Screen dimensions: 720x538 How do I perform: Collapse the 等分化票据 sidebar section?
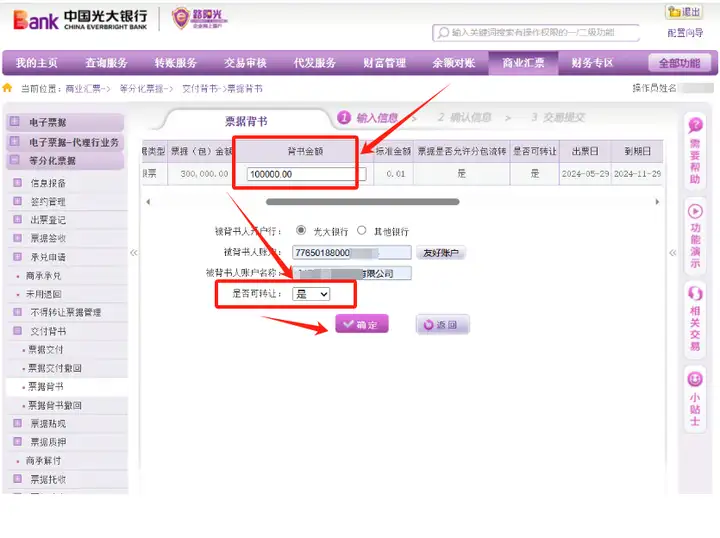[65, 161]
